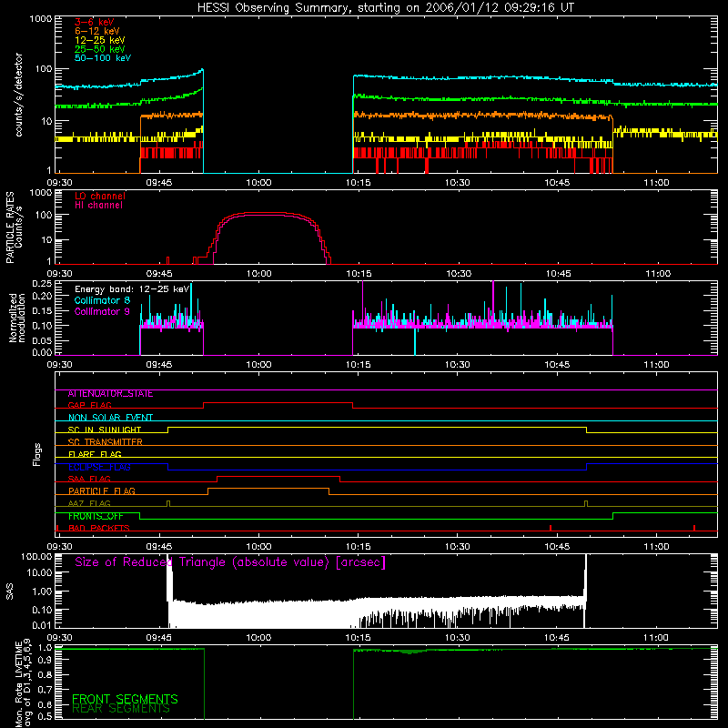The height and width of the screenshot is (728, 728).
Task: Select the GAP_FLAG label
Action: click(x=89, y=405)
